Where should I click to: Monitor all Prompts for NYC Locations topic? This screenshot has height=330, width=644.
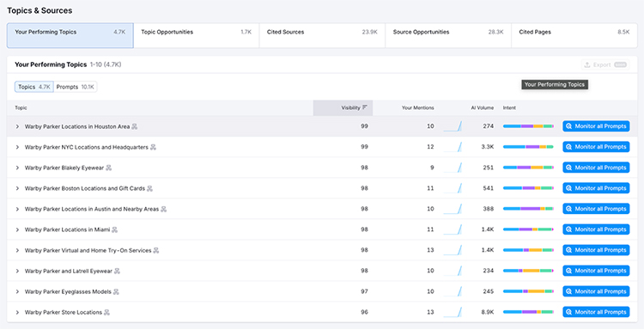tap(596, 147)
